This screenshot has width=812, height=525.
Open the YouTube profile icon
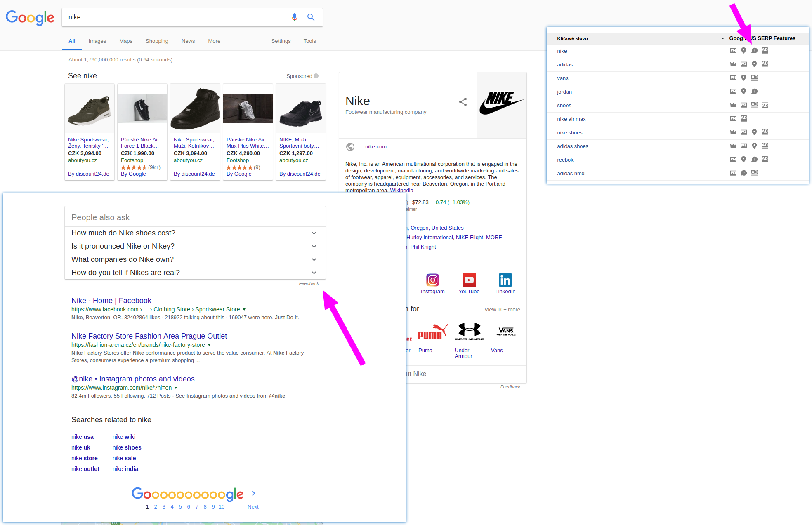tap(469, 280)
